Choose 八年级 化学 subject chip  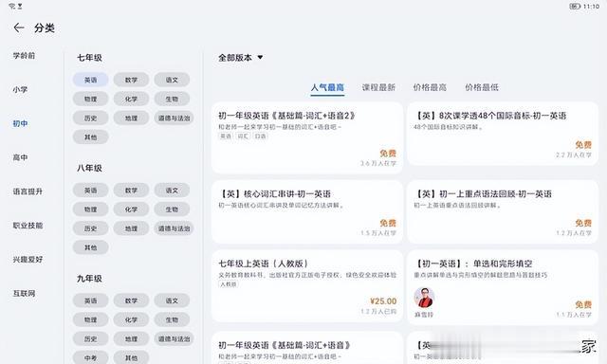(131, 209)
